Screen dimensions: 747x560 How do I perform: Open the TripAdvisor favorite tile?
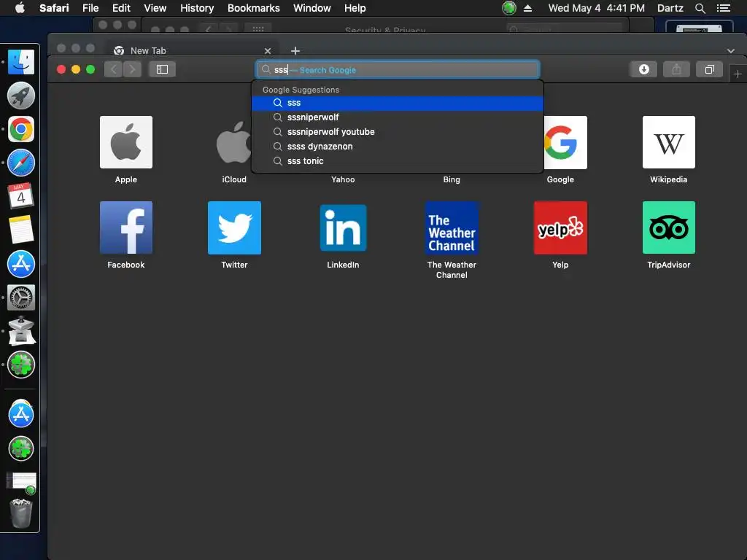pos(668,227)
